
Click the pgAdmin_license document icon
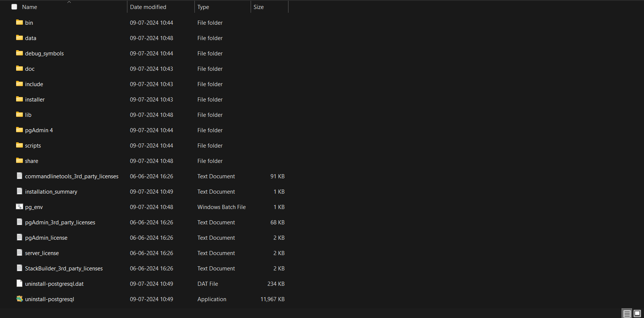click(x=19, y=237)
